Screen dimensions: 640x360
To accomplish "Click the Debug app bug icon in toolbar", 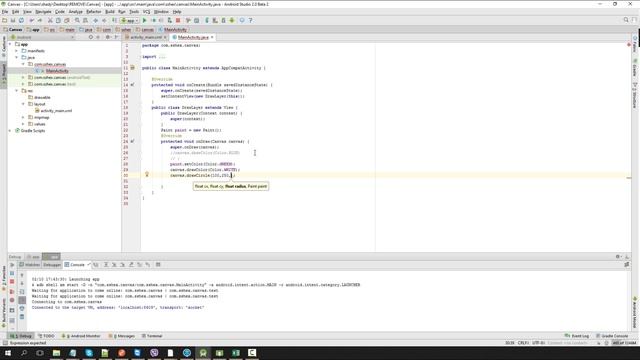I will 153,20.
